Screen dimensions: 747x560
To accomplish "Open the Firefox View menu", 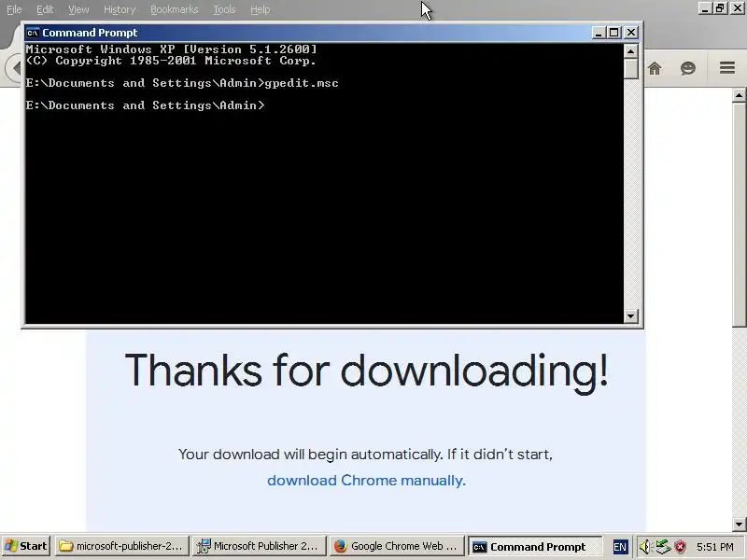I will (78, 9).
